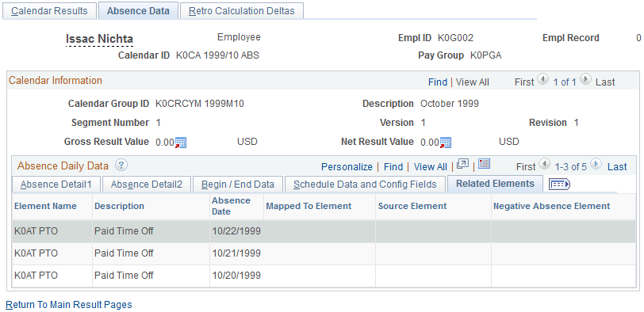Show next row arrow in Calendar Information
This screenshot has width=644, height=312.
point(586,79)
